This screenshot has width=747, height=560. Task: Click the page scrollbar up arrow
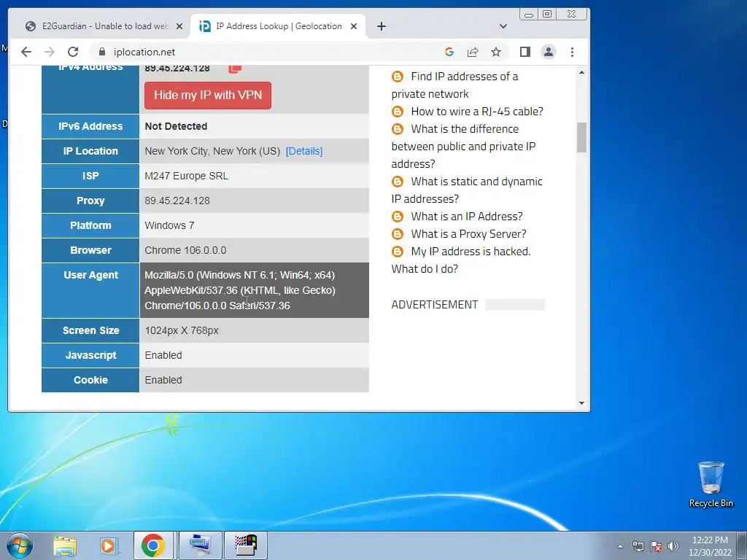click(581, 72)
